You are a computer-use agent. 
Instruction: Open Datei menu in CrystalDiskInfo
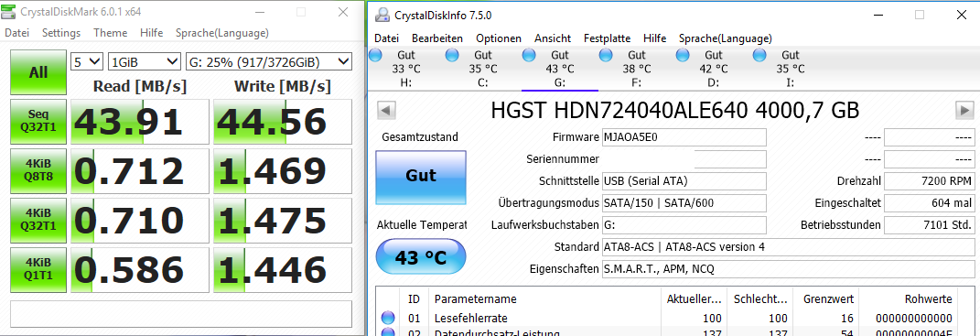point(386,38)
